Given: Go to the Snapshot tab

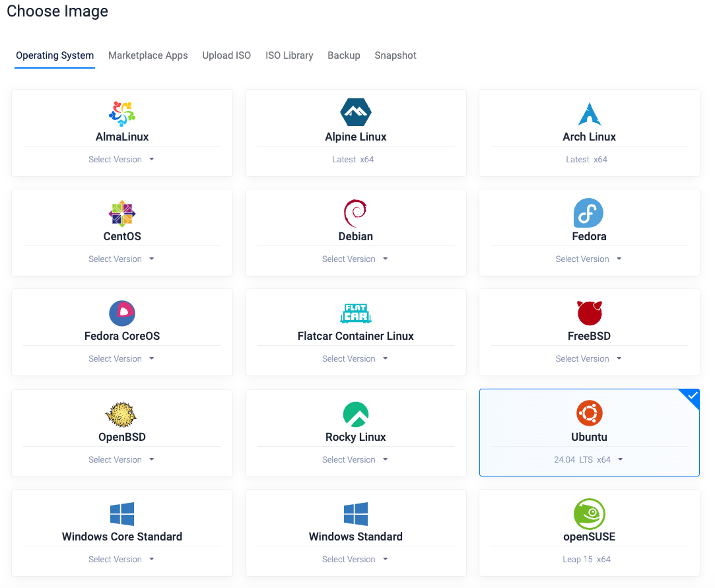Looking at the screenshot, I should [395, 55].
